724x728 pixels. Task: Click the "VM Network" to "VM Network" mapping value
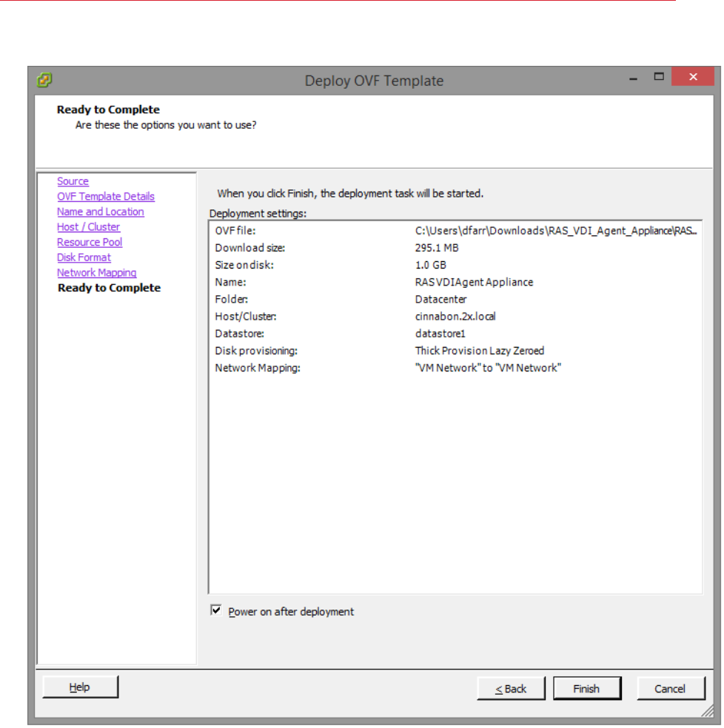(x=488, y=368)
